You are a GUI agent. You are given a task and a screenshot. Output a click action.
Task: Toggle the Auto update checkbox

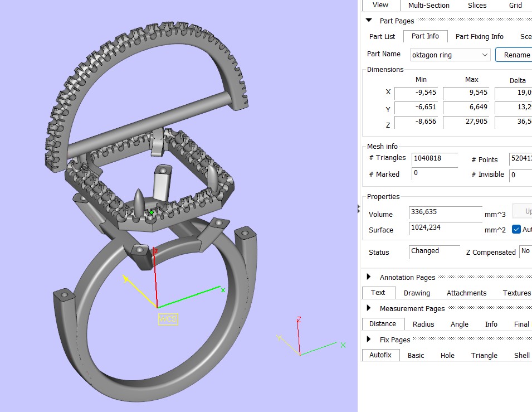coord(516,230)
